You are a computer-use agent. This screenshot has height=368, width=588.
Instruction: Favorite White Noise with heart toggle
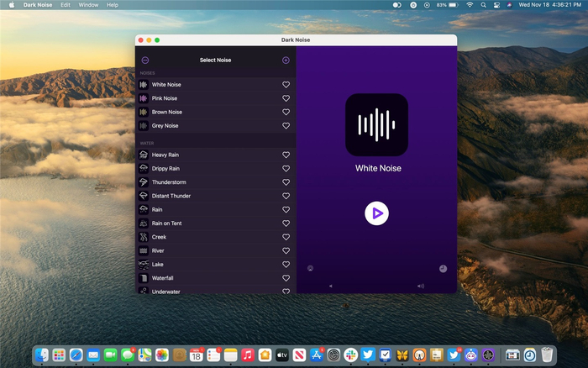(x=286, y=85)
